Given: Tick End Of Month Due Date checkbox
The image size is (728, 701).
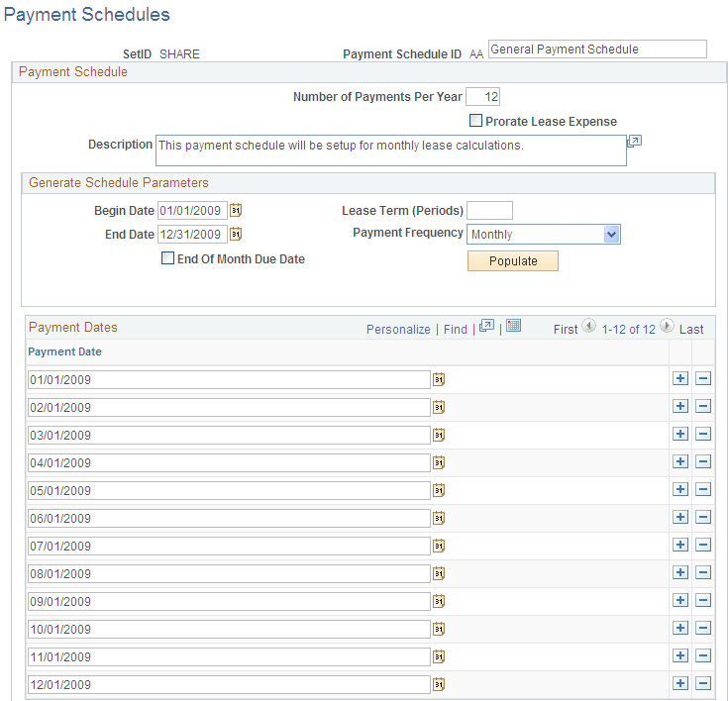Looking at the screenshot, I should [167, 258].
